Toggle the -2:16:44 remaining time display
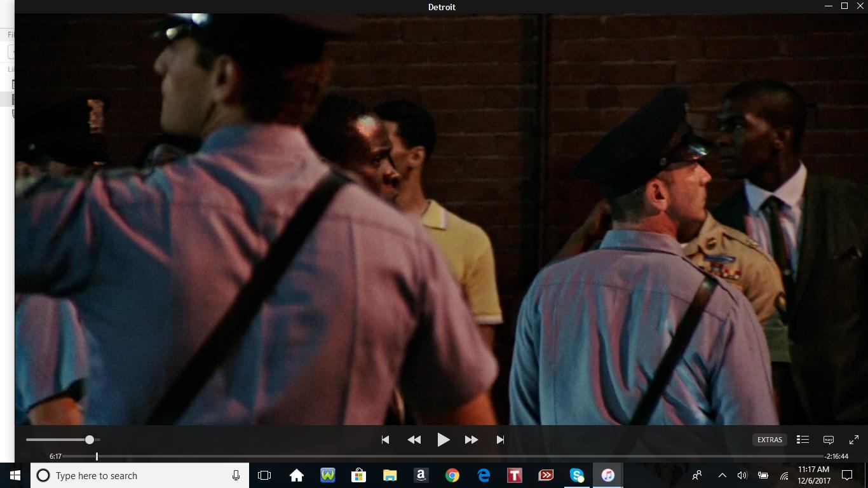The image size is (868, 488). pos(837,456)
